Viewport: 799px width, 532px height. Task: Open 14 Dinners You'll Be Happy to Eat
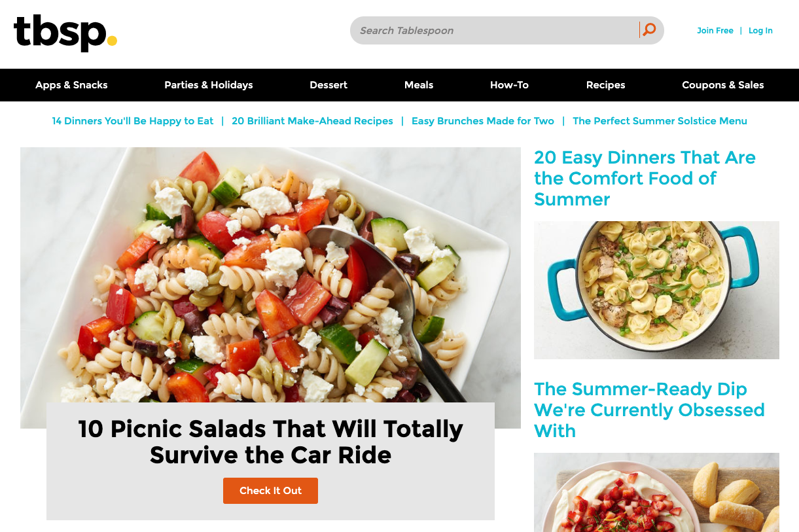click(x=133, y=121)
